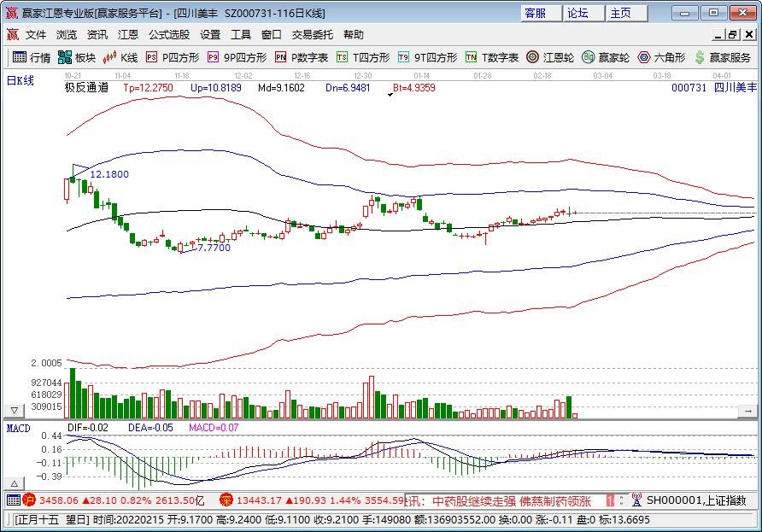Image resolution: width=762 pixels, height=532 pixels.
Task: Click the 论坛 forum button
Action: pyautogui.click(x=583, y=13)
